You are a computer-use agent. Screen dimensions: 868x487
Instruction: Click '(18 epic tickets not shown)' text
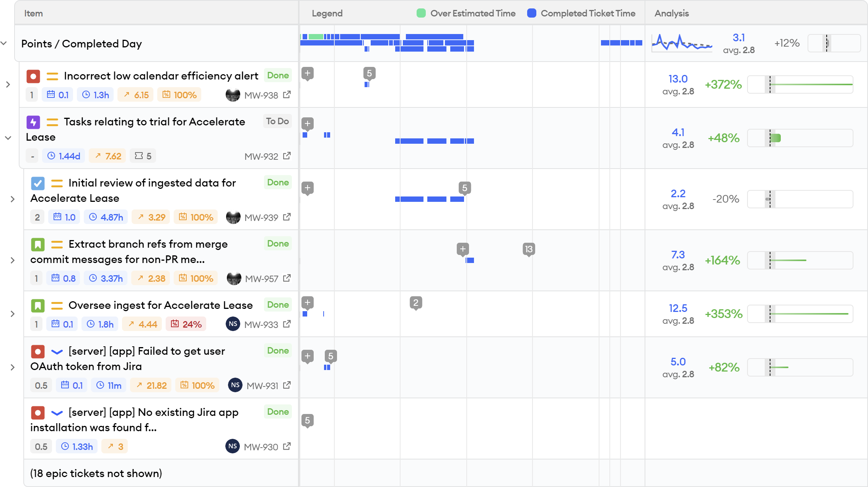96,473
